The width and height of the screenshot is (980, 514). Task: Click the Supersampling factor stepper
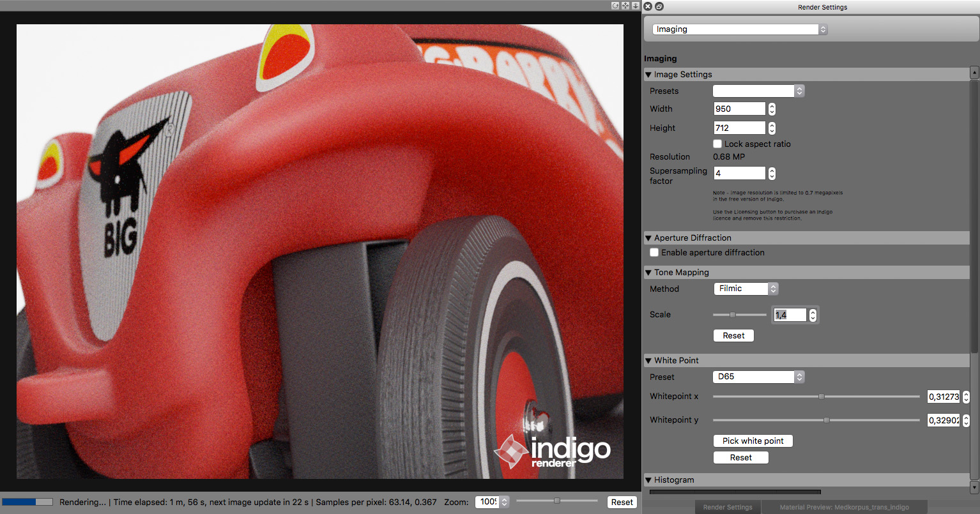point(772,174)
